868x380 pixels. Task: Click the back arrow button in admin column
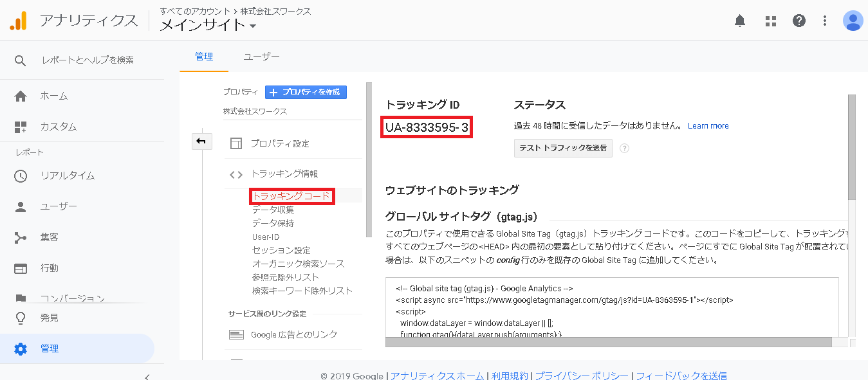click(x=201, y=141)
